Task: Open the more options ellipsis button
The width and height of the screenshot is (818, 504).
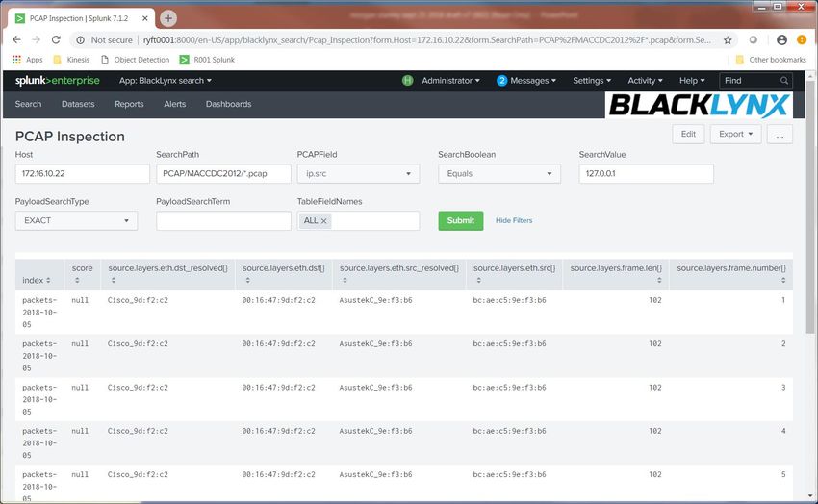Action: pyautogui.click(x=780, y=134)
